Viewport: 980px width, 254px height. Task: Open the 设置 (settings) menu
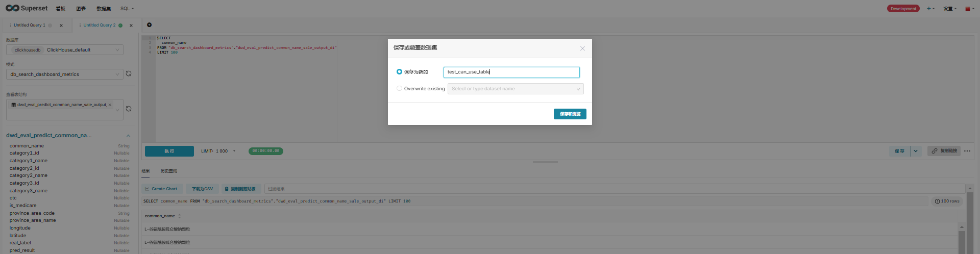(x=949, y=9)
